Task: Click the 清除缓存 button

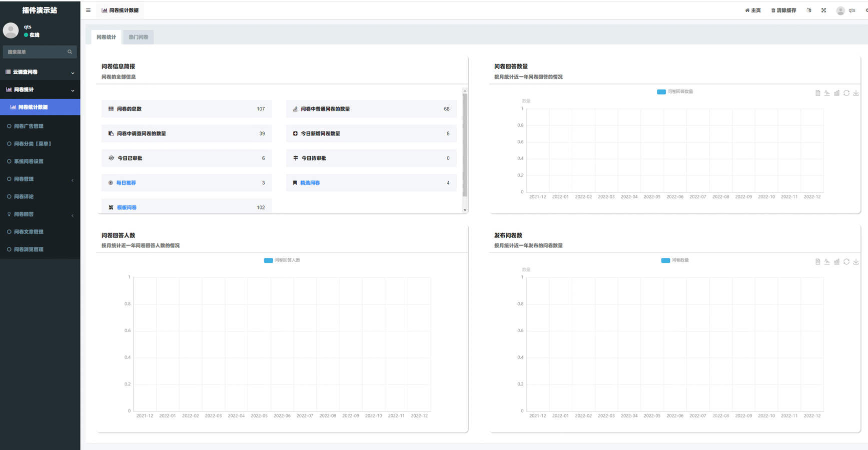Action: (783, 10)
